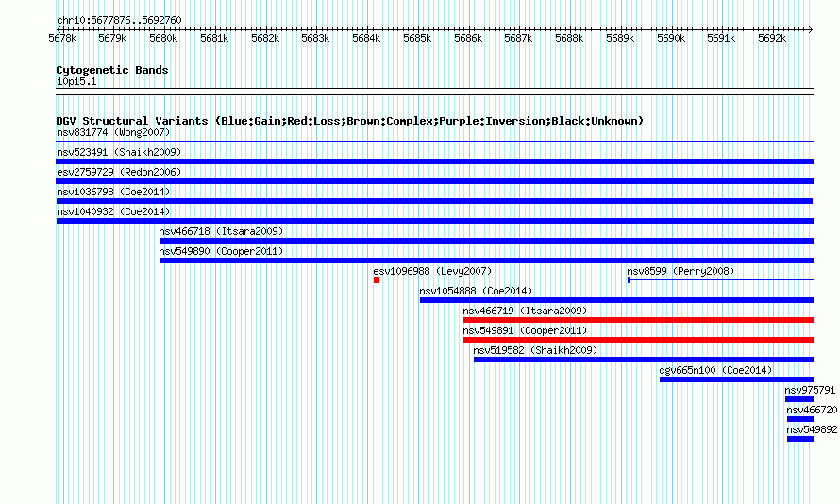Image resolution: width=840 pixels, height=504 pixels.
Task: Click the nsv466720 variant label
Action: click(x=812, y=410)
